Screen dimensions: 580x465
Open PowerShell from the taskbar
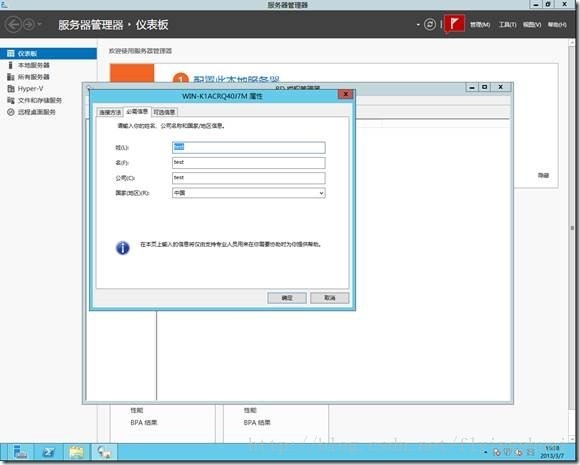click(x=48, y=452)
